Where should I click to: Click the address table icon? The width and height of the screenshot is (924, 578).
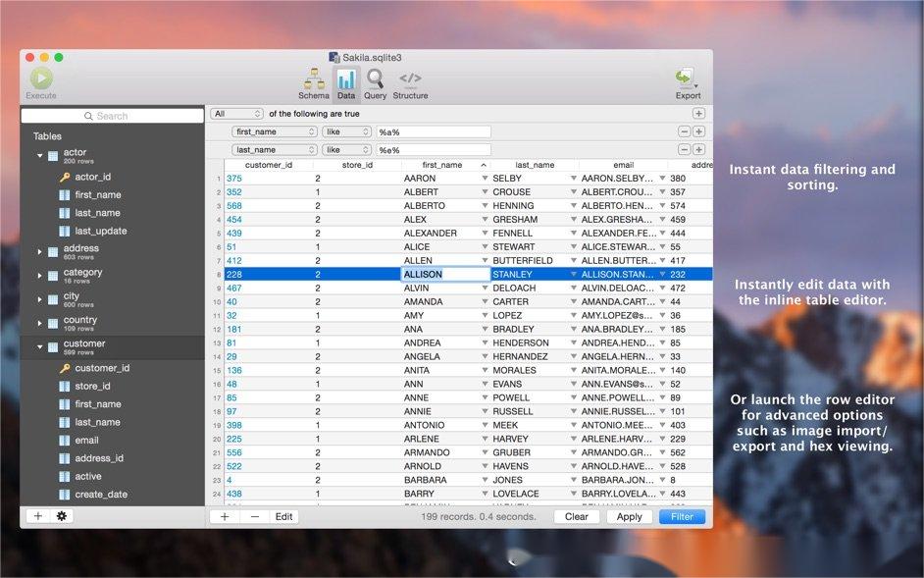tap(52, 252)
